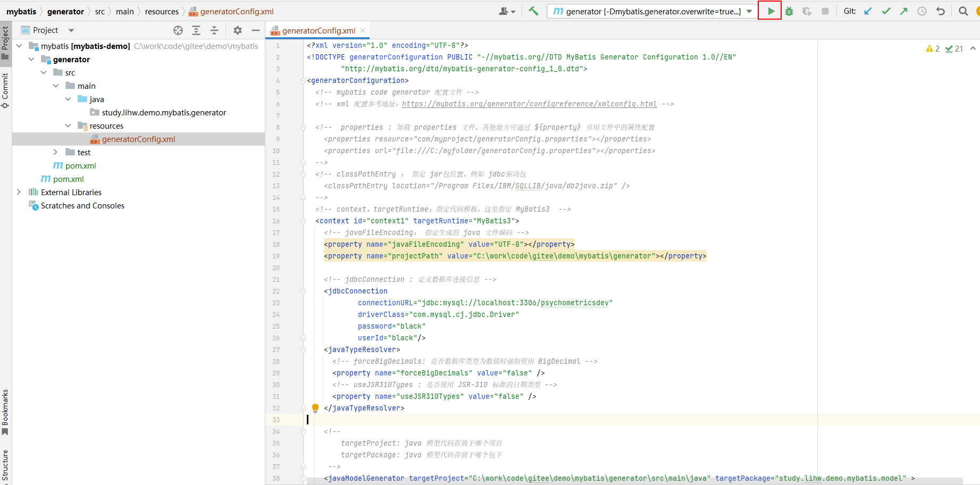
Task: Fold the javaTypeResolver block
Action: coord(303,350)
